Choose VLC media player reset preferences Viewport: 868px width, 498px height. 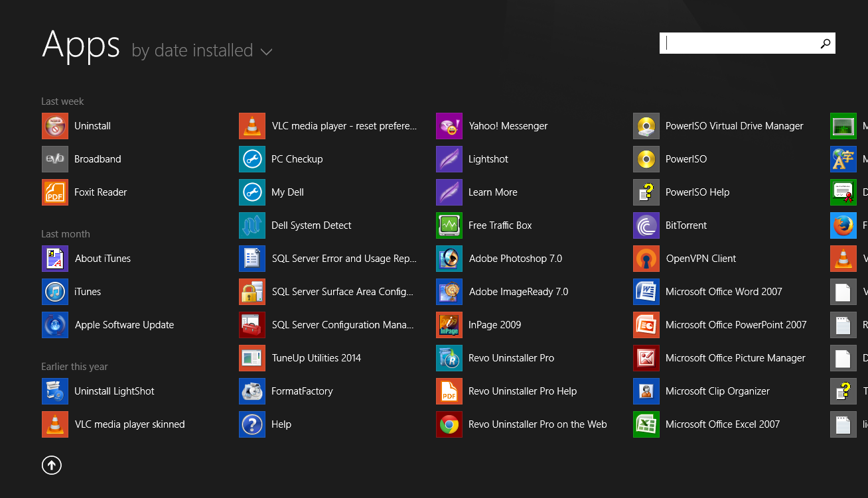(328, 126)
